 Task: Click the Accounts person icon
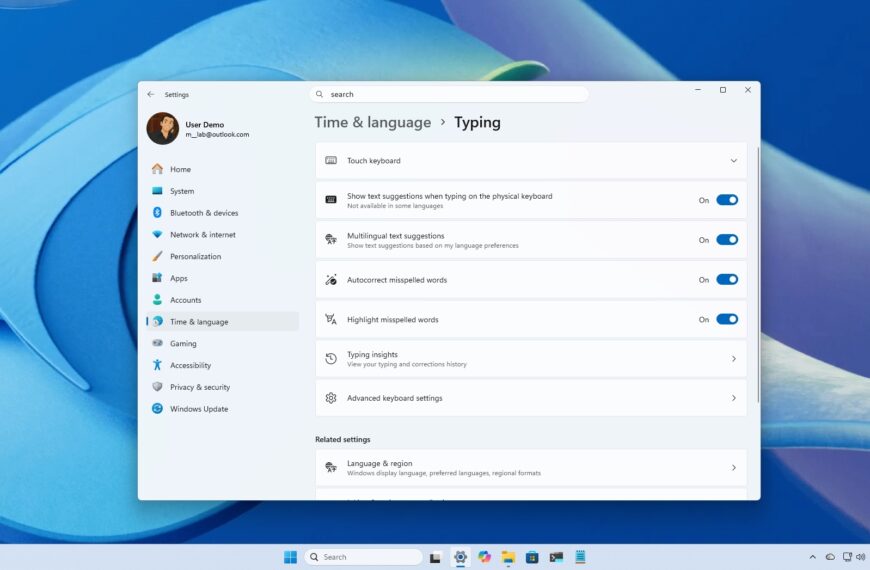click(x=158, y=300)
